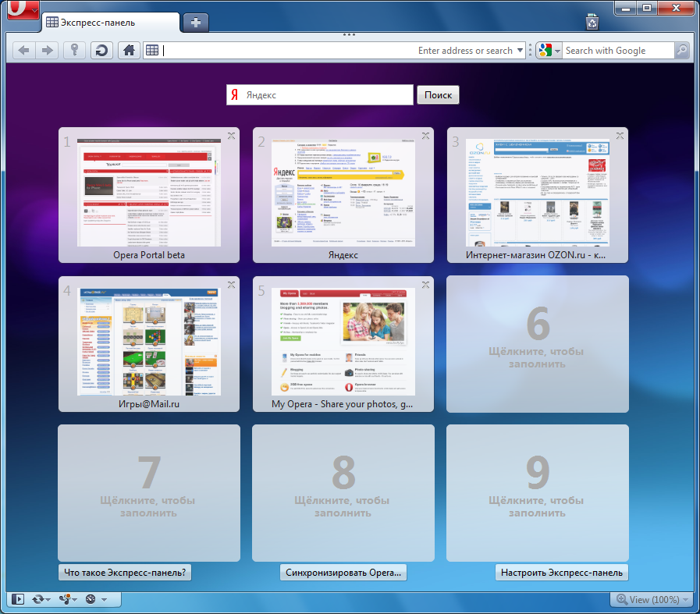Click the Opera Unite icon in status bar
The width and height of the screenshot is (700, 614).
66,599
